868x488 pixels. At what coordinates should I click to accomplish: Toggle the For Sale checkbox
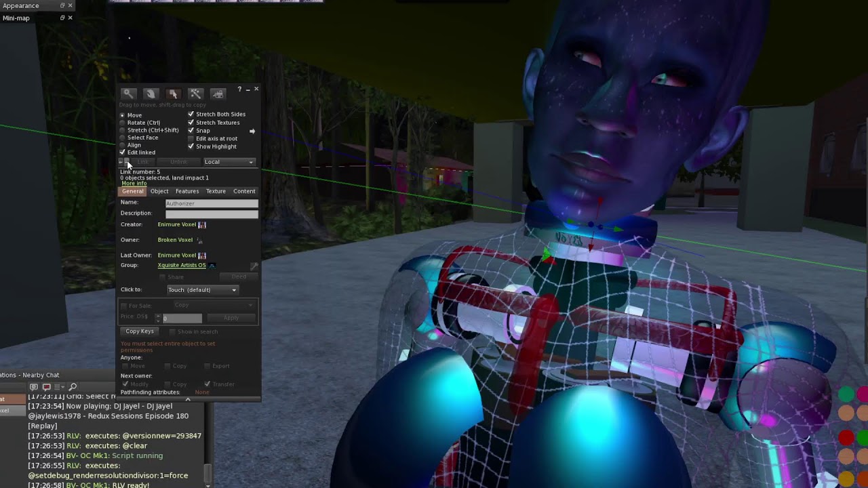(123, 306)
